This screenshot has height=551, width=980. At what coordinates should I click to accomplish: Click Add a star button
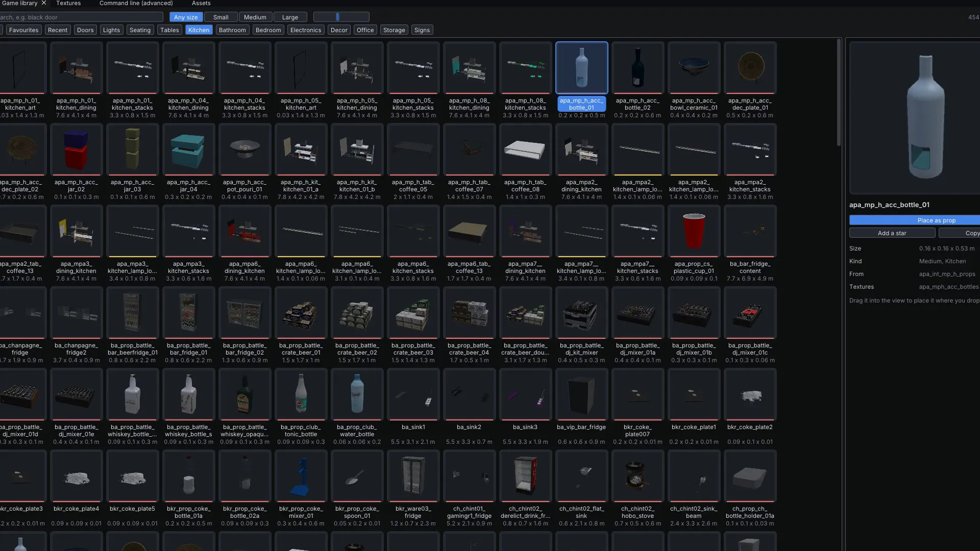point(892,233)
